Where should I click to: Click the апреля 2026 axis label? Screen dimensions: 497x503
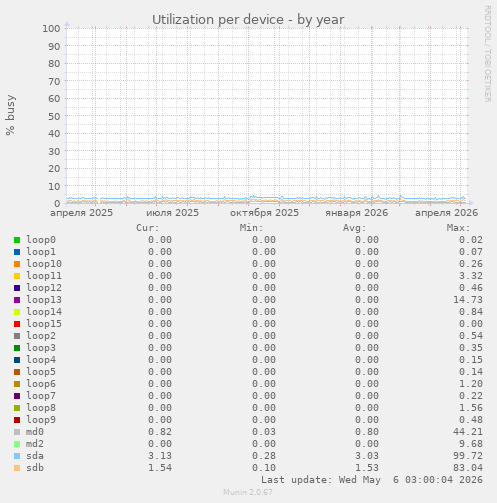pos(446,213)
